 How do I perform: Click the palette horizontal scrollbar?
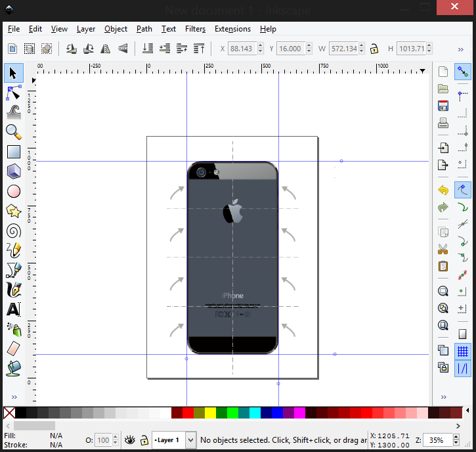[x=233, y=426]
